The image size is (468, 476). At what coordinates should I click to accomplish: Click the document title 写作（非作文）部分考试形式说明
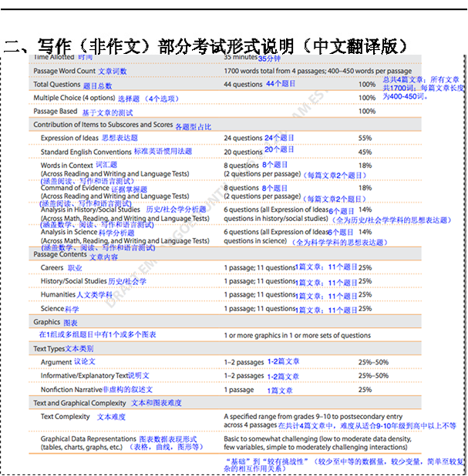(205, 45)
